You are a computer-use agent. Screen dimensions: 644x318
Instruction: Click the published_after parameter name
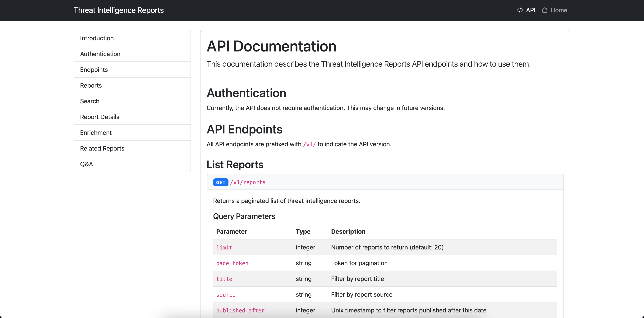click(x=240, y=311)
